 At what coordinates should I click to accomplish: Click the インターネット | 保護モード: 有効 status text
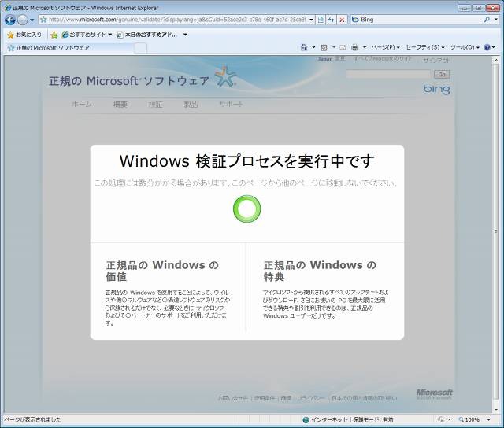point(352,419)
